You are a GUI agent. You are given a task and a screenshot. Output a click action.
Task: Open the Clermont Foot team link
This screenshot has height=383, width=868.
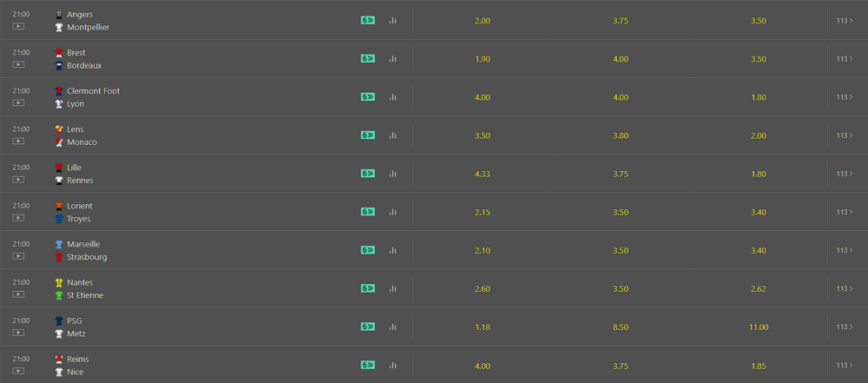94,91
